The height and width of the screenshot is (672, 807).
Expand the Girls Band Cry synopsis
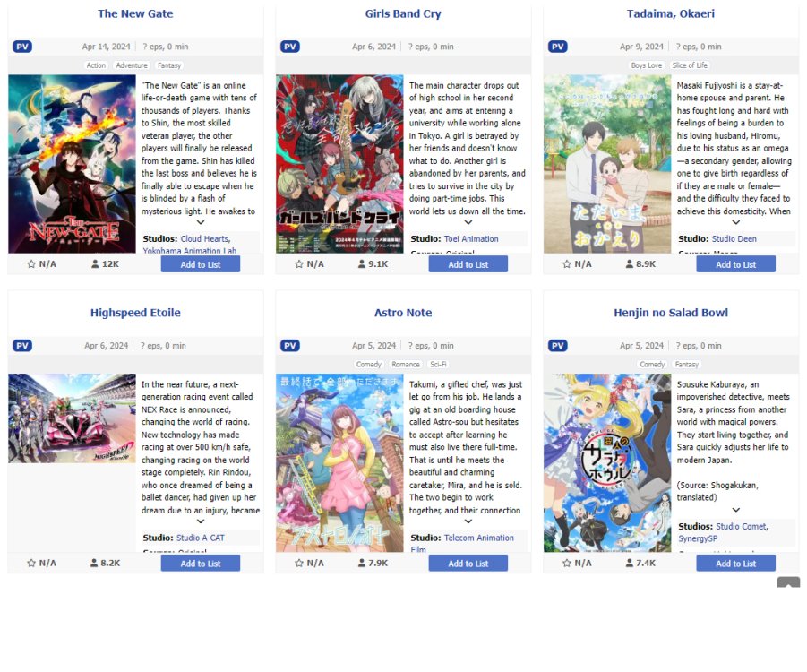point(468,222)
